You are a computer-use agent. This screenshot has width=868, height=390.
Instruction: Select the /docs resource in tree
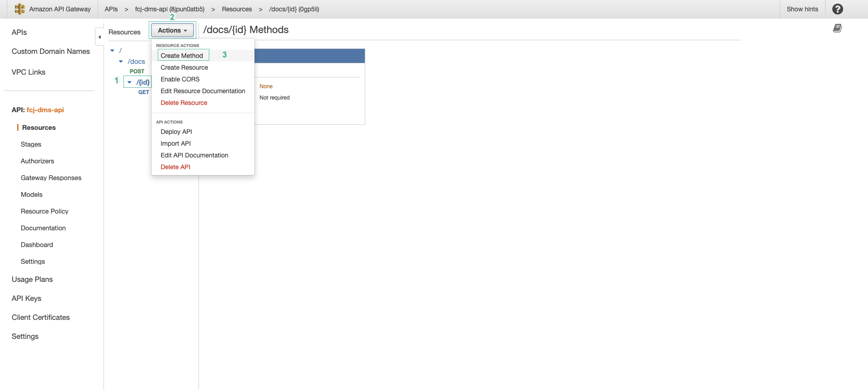136,62
